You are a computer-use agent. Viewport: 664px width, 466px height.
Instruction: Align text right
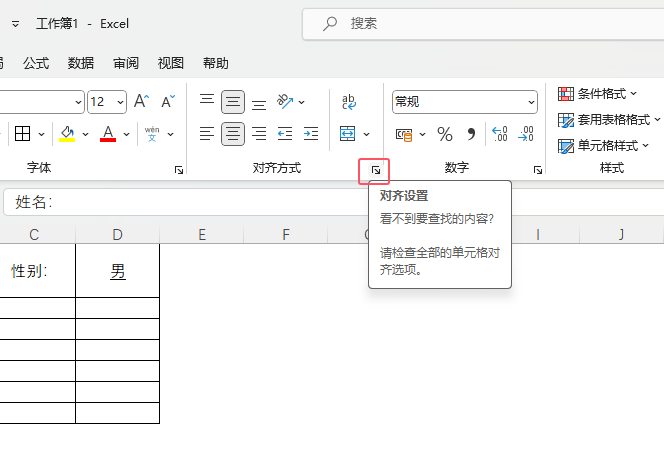(259, 134)
